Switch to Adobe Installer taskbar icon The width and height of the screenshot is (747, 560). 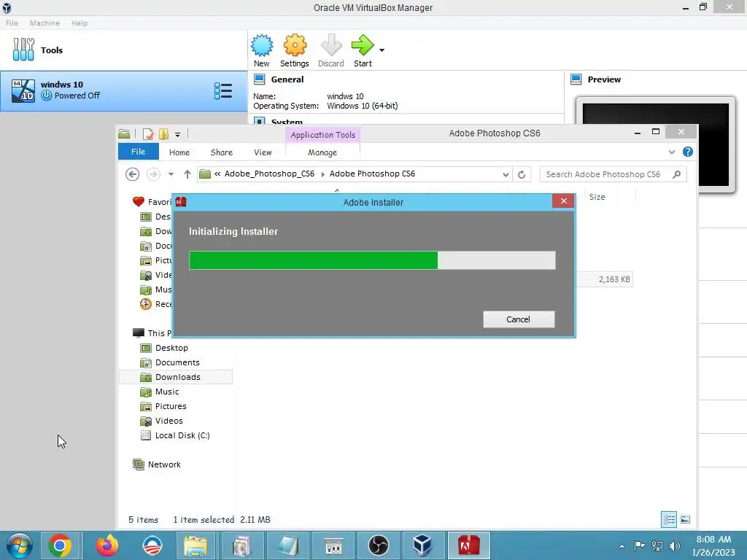(468, 545)
